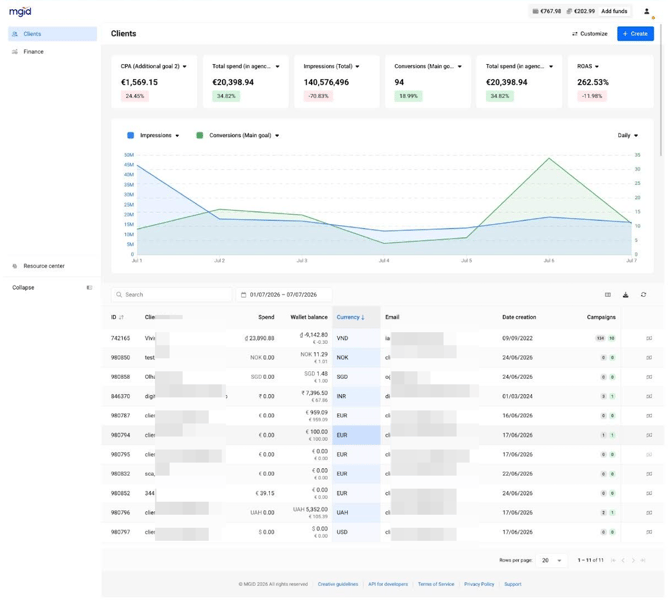Sort table by ID column
The image size is (670, 606).
(x=117, y=317)
